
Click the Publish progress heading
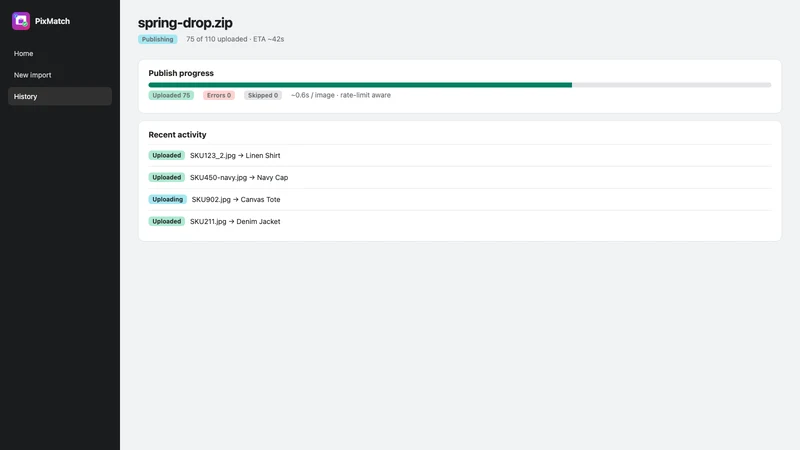(x=181, y=73)
